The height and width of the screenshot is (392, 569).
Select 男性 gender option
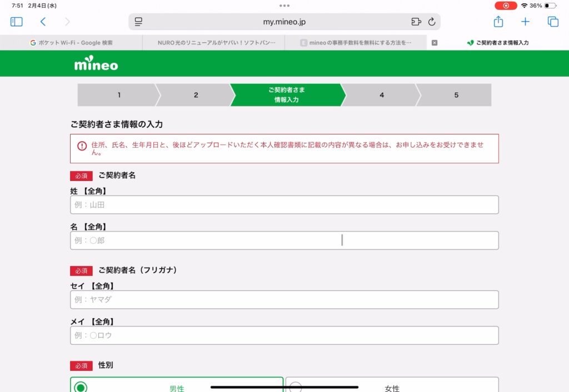click(177, 388)
